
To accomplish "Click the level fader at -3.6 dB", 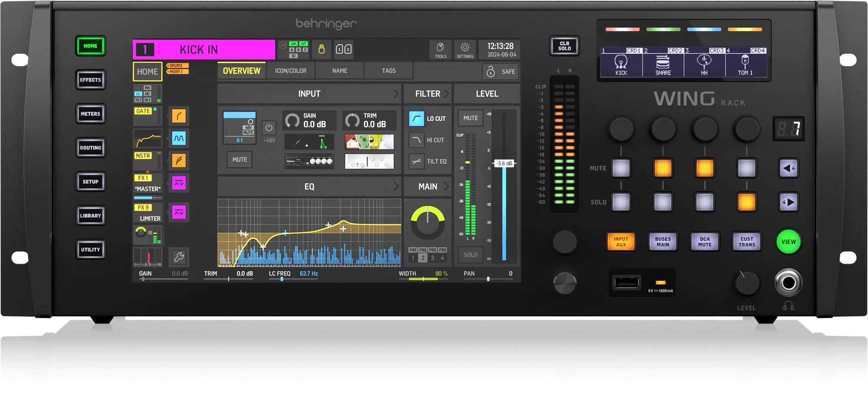I will coord(504,164).
